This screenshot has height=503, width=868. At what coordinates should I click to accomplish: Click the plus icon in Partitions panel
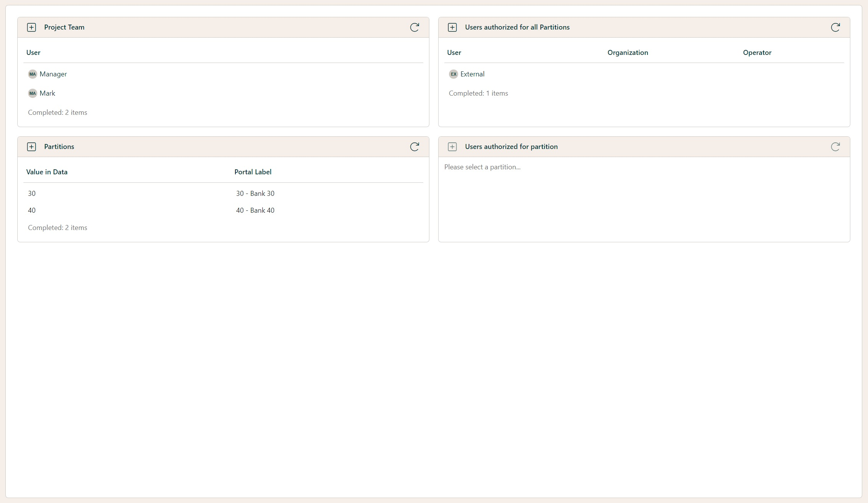[x=31, y=147]
